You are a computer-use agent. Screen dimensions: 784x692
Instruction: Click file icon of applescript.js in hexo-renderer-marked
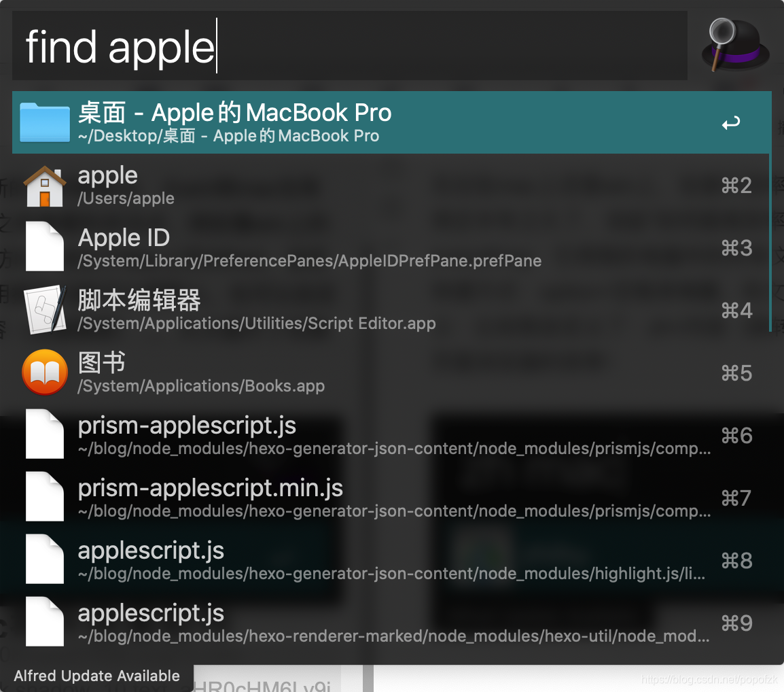[45, 621]
